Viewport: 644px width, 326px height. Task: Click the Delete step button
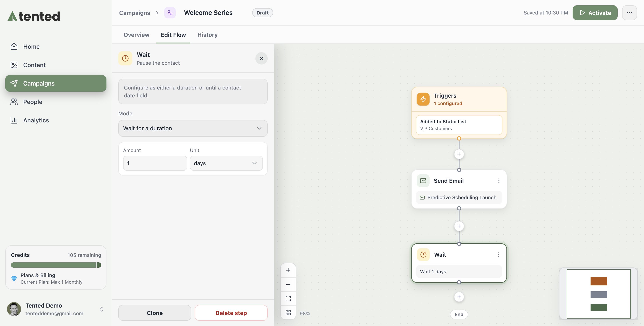point(231,313)
